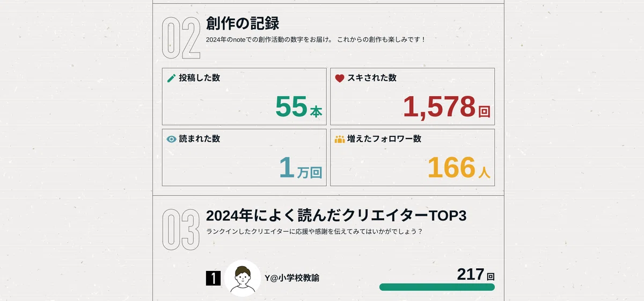Select the 1万回 views count

[301, 167]
